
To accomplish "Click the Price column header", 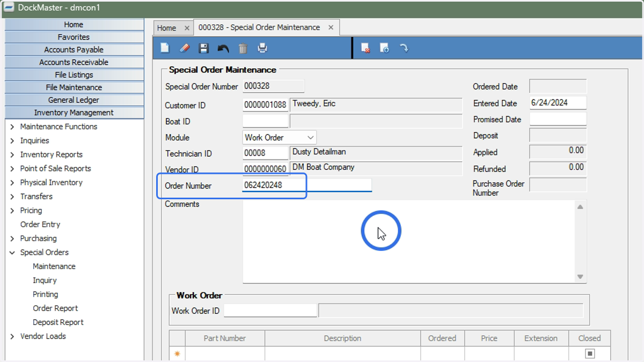I will pos(489,338).
